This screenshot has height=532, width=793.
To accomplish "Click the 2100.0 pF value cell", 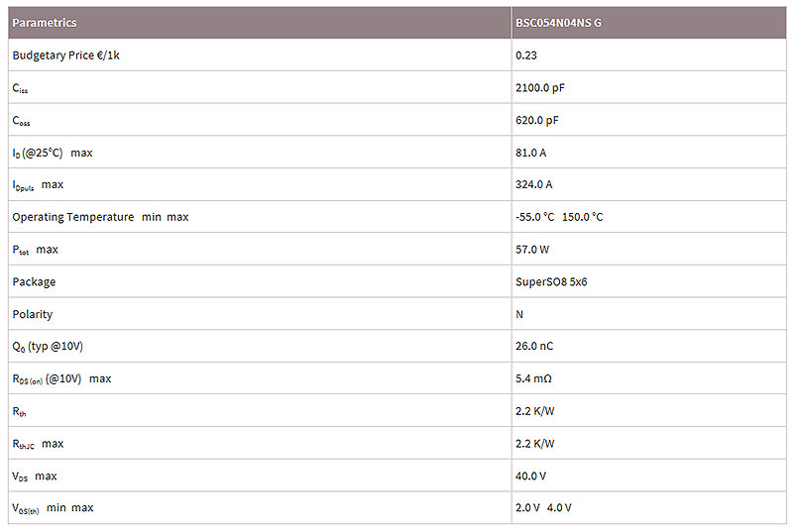I will click(539, 87).
